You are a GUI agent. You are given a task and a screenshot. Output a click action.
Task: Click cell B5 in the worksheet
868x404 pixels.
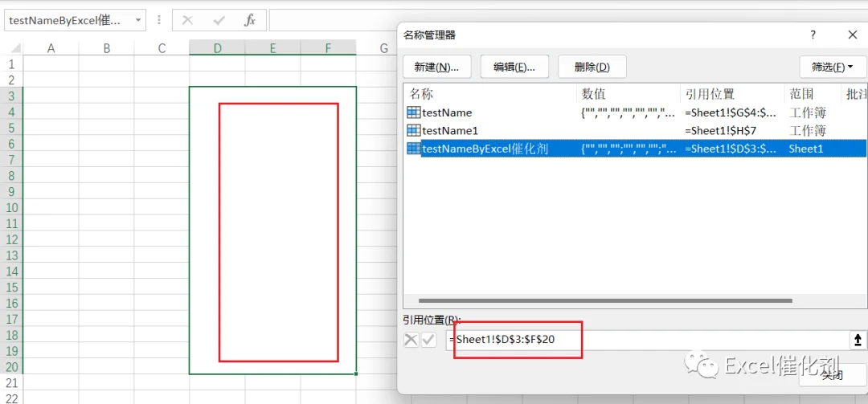pyautogui.click(x=106, y=128)
